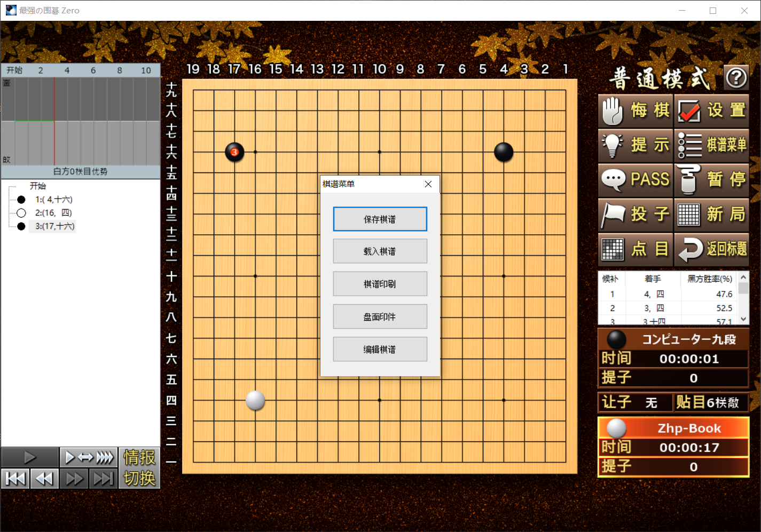
Task: Select move 1:(4,十六) in move tree
Action: coord(53,200)
